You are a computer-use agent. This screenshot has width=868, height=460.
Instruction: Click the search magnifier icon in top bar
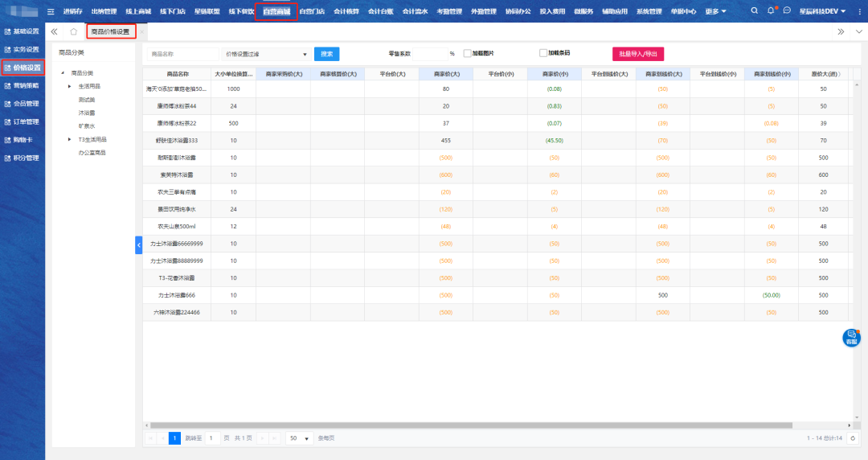pyautogui.click(x=754, y=11)
